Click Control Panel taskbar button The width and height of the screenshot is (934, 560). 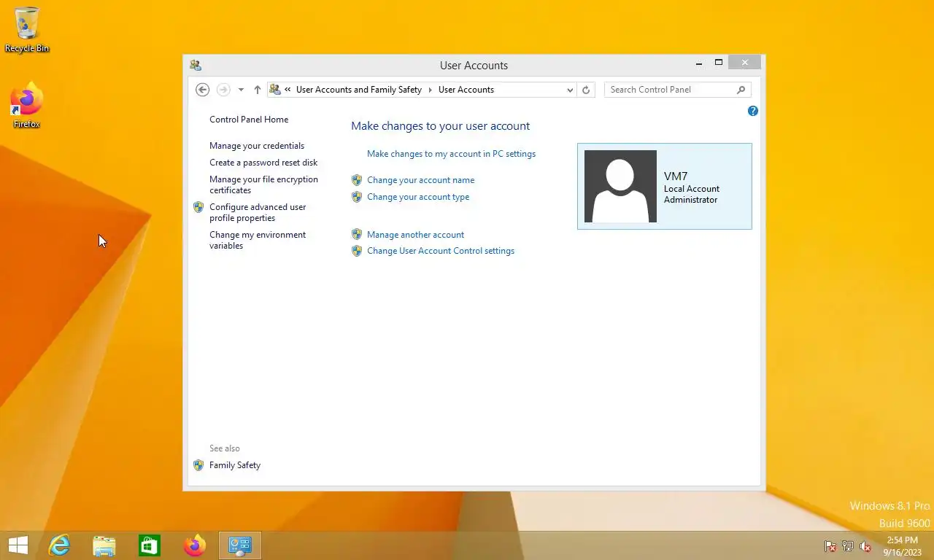click(240, 545)
